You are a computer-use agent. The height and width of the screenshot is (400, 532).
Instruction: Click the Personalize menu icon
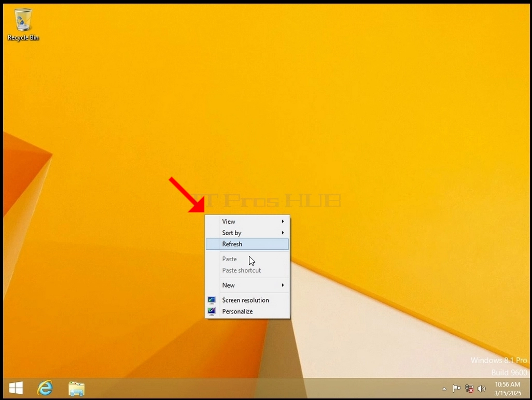point(212,311)
